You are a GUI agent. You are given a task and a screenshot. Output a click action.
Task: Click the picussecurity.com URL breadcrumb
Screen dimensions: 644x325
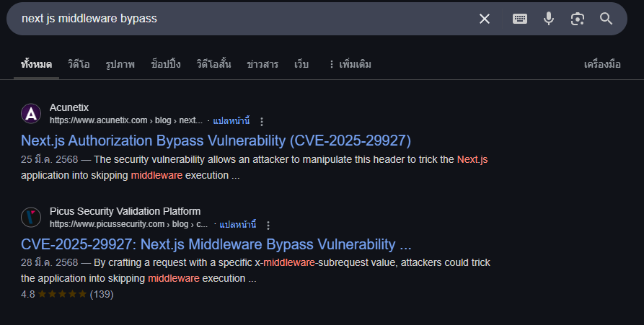128,224
